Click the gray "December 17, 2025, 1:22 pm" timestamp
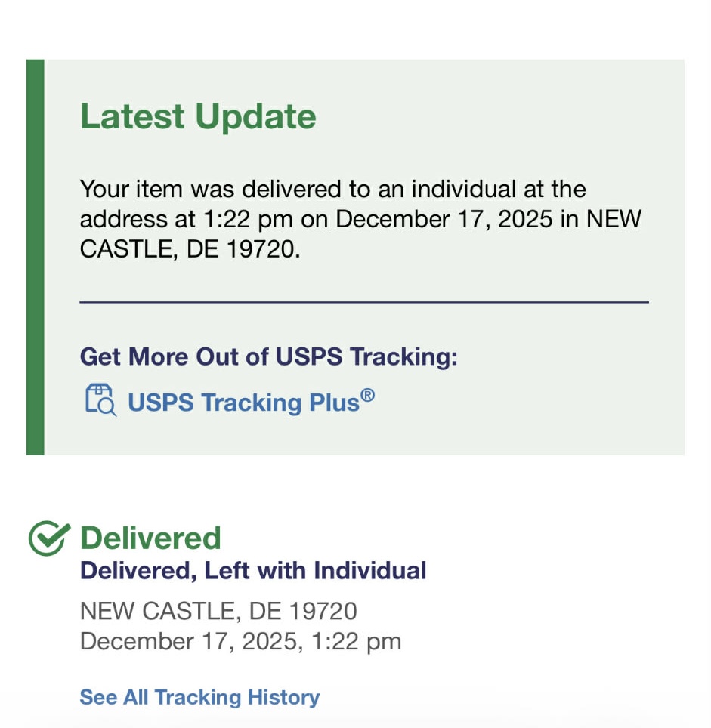The height and width of the screenshot is (728, 711). click(240, 642)
